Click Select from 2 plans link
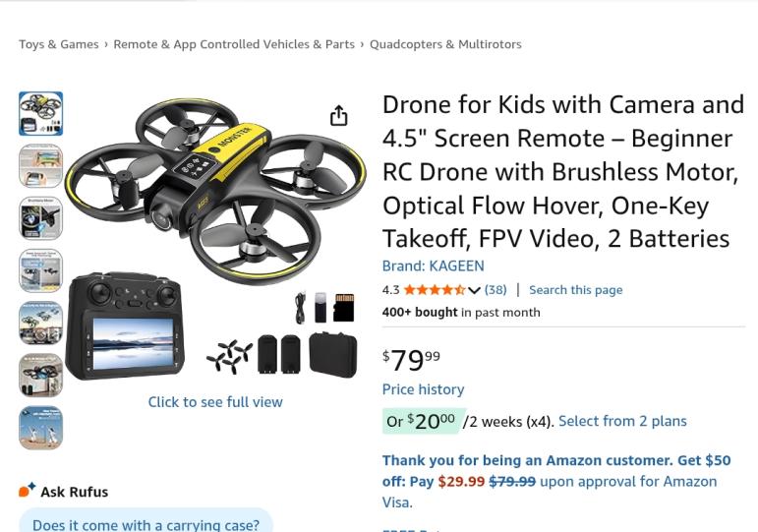Screen dimensions: 758x532 622,421
